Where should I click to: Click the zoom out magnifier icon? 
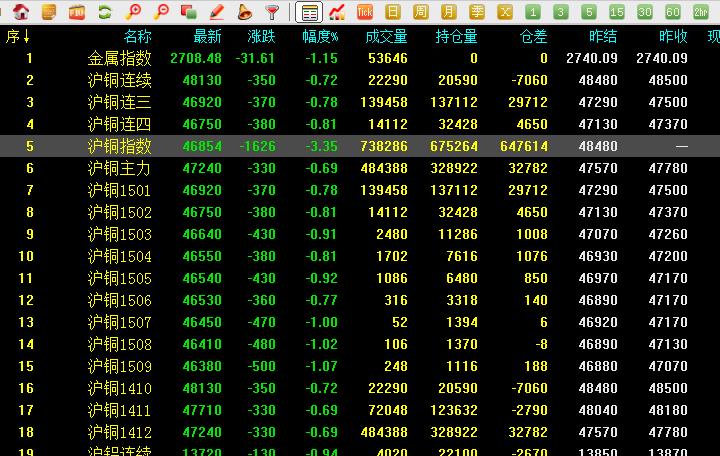(161, 12)
